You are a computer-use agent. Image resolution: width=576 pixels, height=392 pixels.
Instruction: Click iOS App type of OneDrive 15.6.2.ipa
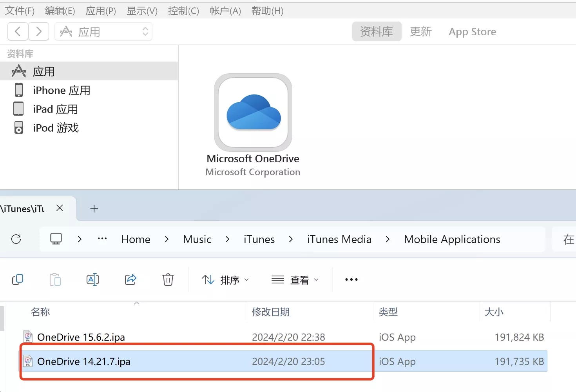[397, 337]
